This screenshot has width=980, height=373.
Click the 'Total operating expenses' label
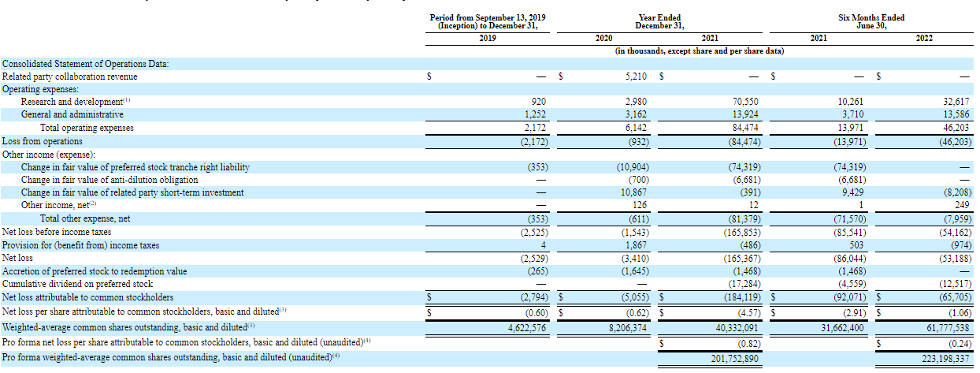coord(87,128)
